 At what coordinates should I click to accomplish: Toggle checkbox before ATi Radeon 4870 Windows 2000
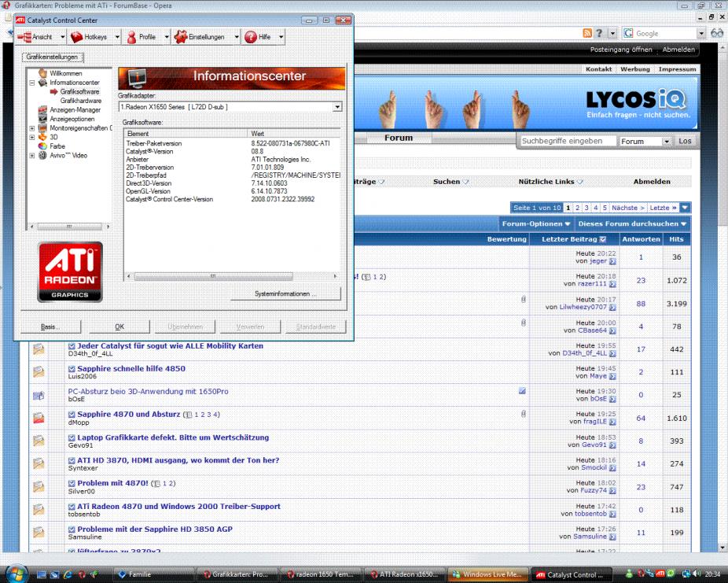click(x=72, y=507)
